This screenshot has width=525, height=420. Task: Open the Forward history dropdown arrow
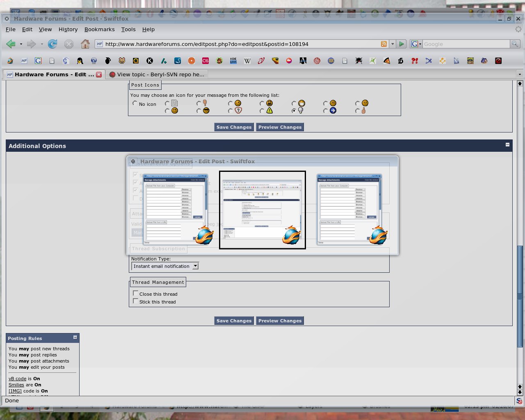[42, 44]
